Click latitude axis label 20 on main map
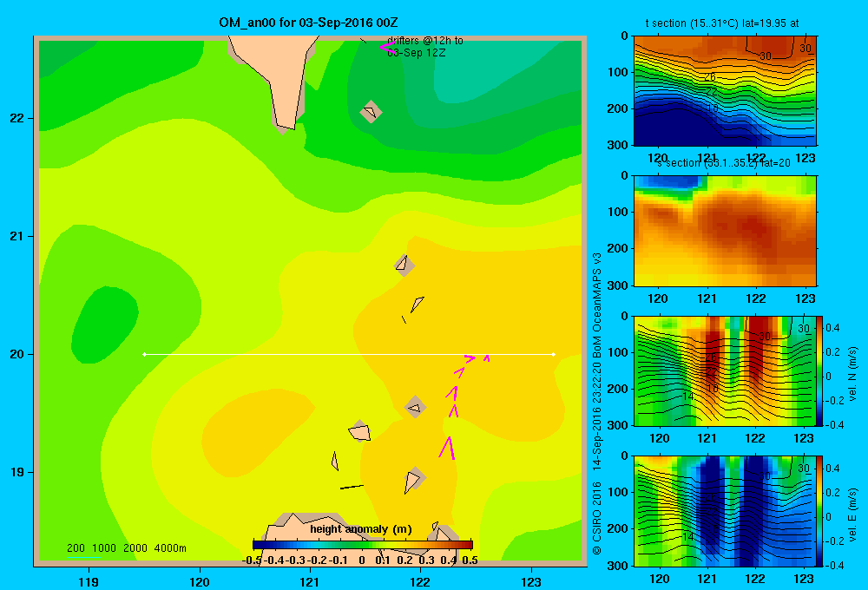 [16, 354]
